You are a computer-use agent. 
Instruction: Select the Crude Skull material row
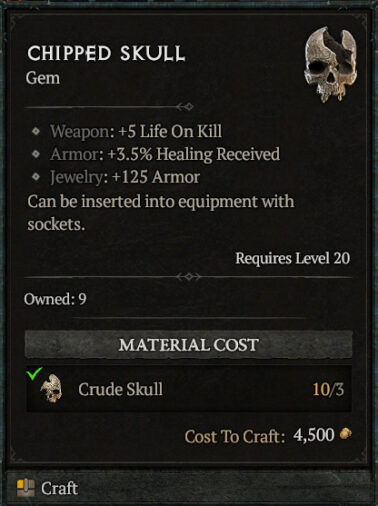tap(189, 389)
